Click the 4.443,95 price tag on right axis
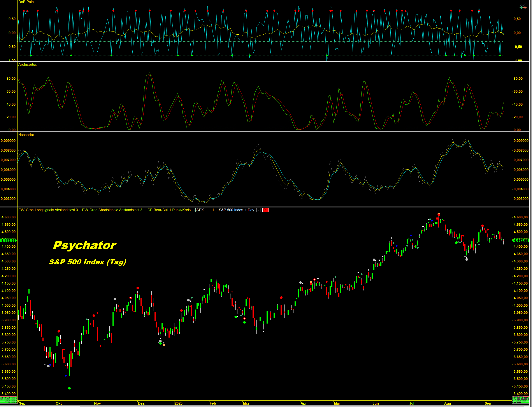The image size is (532, 407). point(521,240)
